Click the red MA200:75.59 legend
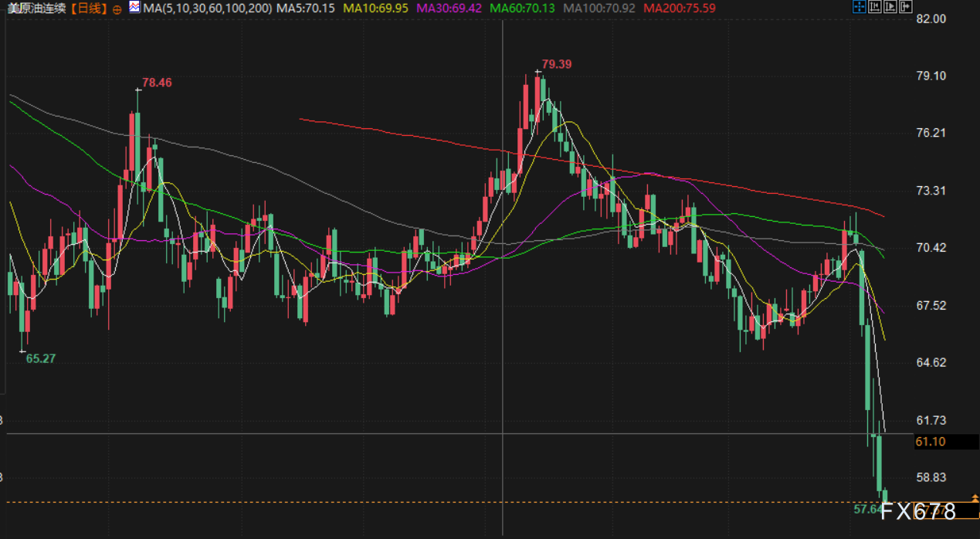This screenshot has height=539, width=980. 679,8
